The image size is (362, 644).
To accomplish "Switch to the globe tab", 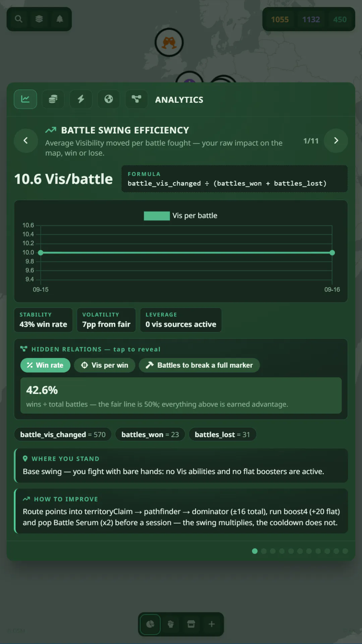I will 109,99.
